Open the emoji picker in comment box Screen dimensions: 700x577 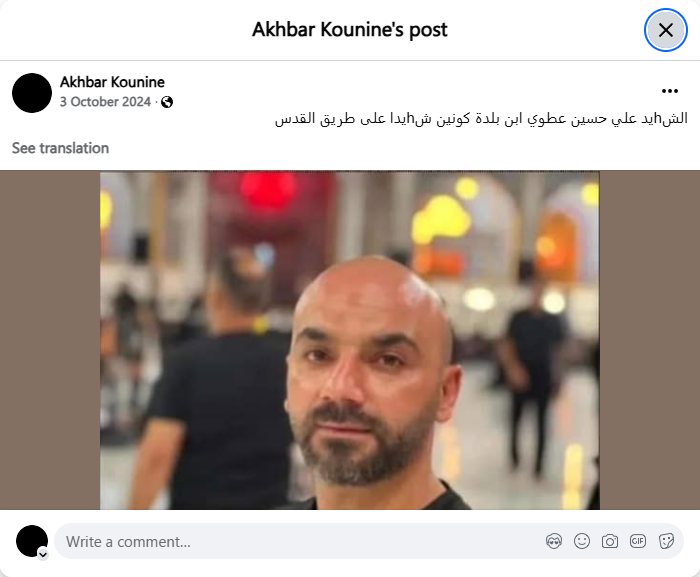coord(582,542)
